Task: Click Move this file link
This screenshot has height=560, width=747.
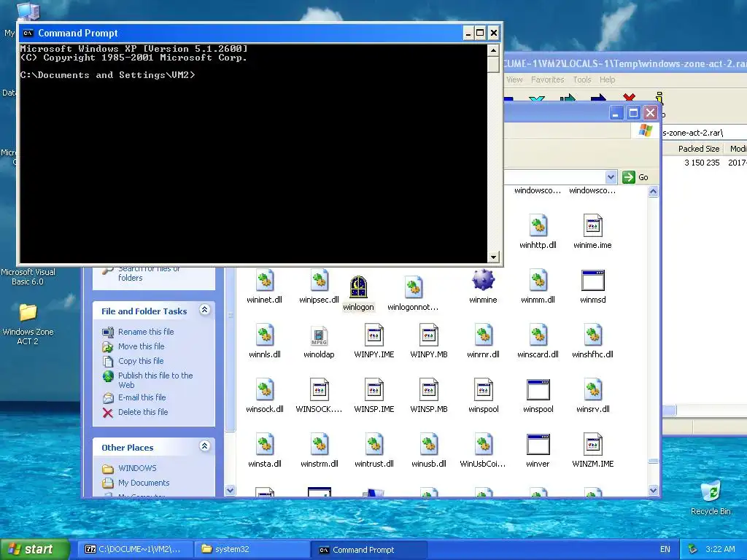Action: tap(141, 346)
